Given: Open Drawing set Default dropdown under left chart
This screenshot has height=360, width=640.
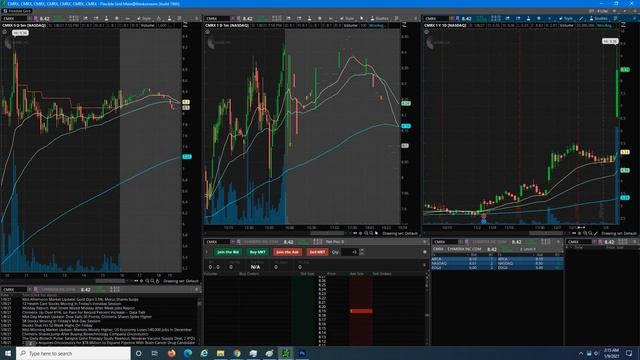Looking at the screenshot, I should tap(181, 281).
